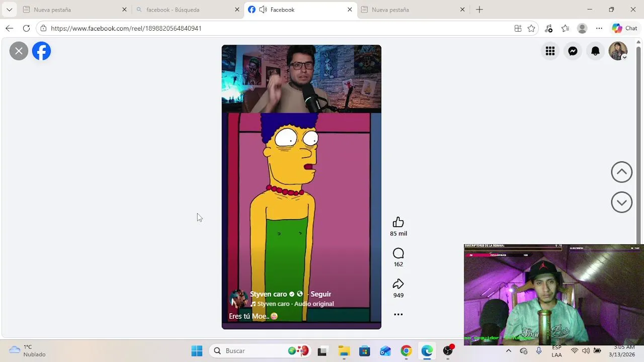Open the volume tray icon
This screenshot has width=644, height=362.
pos(586,351)
